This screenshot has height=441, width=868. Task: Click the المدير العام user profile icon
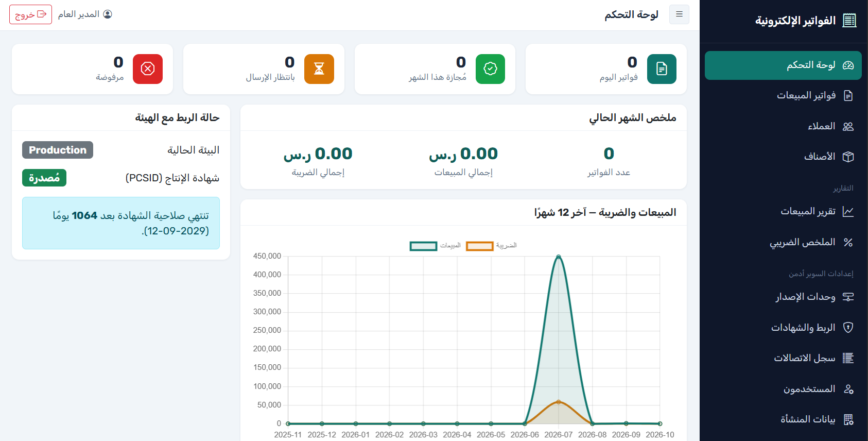[108, 14]
